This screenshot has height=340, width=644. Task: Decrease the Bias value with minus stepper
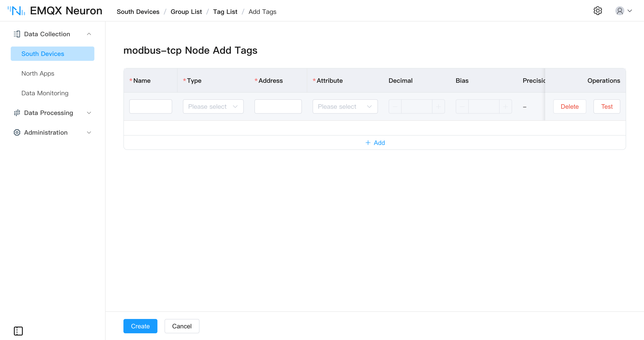click(x=462, y=106)
